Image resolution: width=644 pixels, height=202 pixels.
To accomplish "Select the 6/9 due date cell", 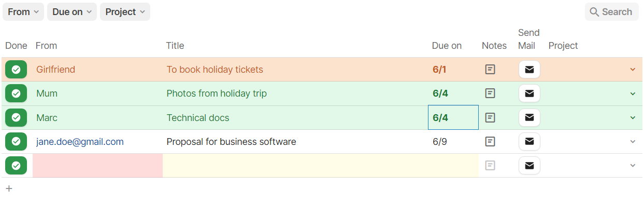I will pyautogui.click(x=453, y=142).
